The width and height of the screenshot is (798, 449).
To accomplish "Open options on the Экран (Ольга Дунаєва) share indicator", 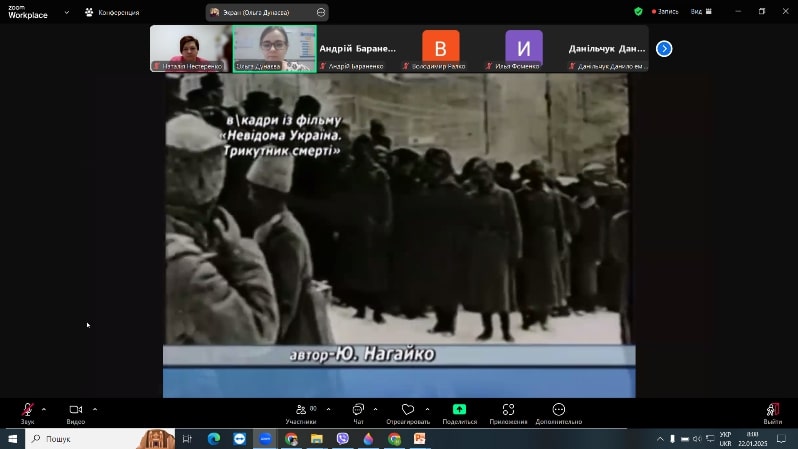I will point(321,12).
